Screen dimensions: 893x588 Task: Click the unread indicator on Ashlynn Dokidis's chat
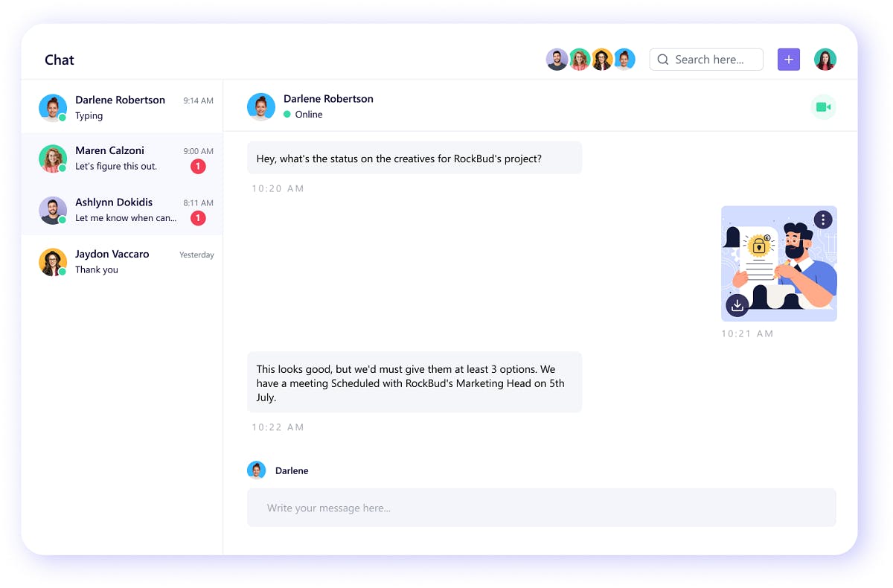click(197, 218)
